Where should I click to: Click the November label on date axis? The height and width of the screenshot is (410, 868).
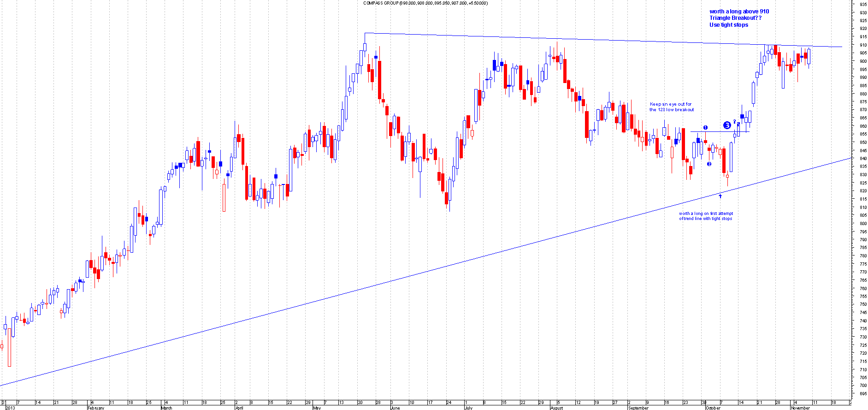(800, 408)
